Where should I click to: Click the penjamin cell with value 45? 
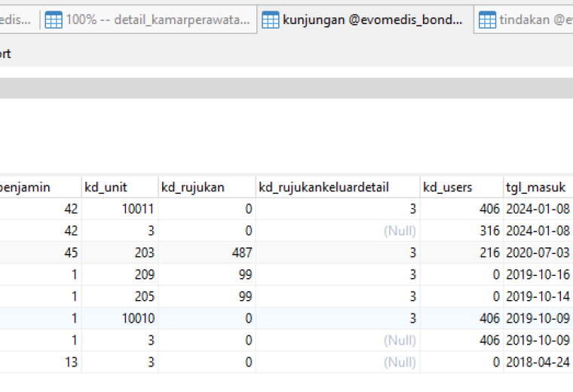(x=41, y=253)
